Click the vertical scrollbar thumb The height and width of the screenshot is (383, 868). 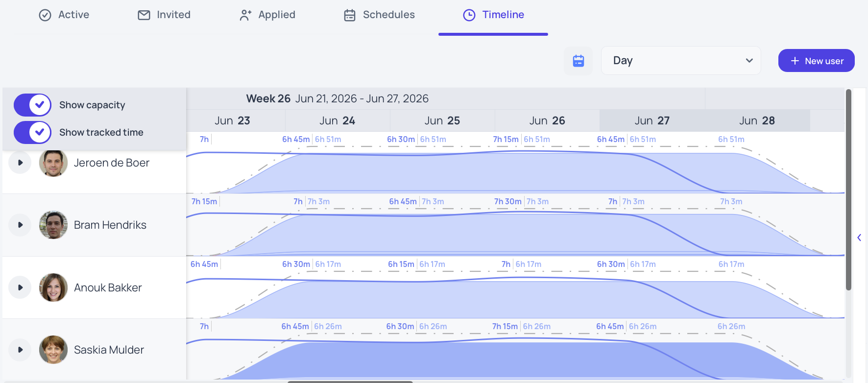(x=848, y=190)
